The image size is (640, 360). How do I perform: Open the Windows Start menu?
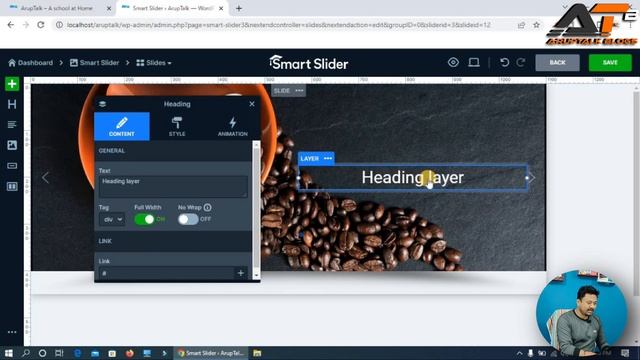[9, 353]
